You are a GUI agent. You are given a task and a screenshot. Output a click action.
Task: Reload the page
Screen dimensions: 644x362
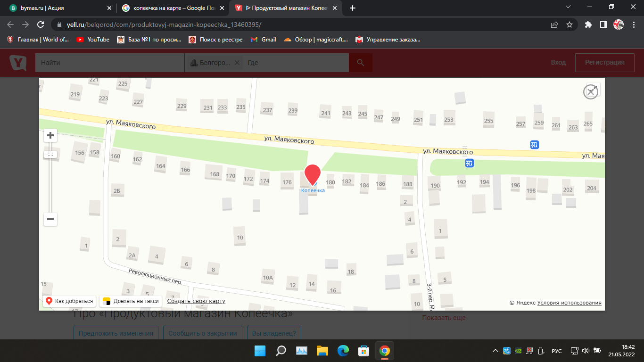(x=41, y=25)
